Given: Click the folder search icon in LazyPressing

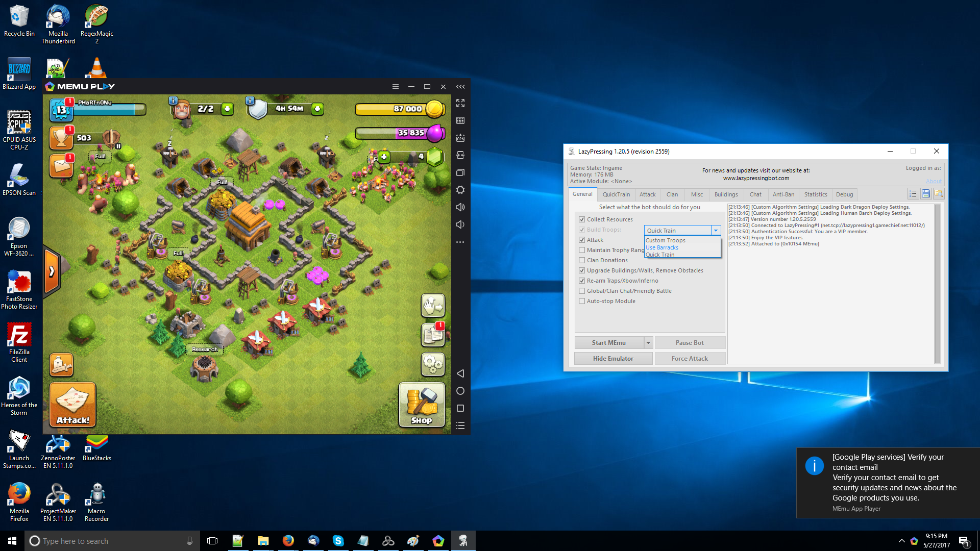Looking at the screenshot, I should 938,194.
